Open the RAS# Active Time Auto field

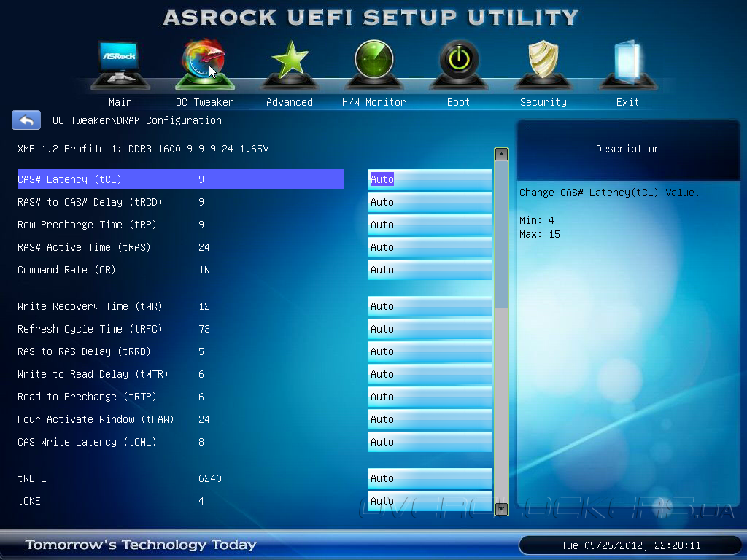(429, 247)
